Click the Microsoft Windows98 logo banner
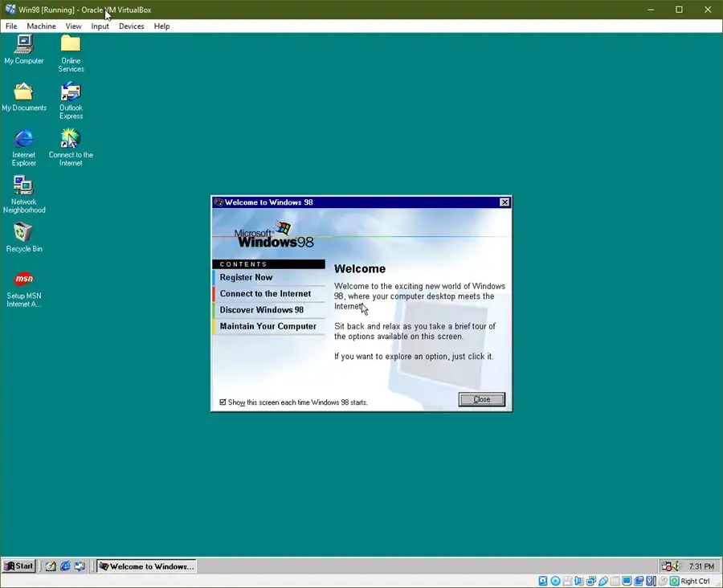723x588 pixels. [x=274, y=235]
